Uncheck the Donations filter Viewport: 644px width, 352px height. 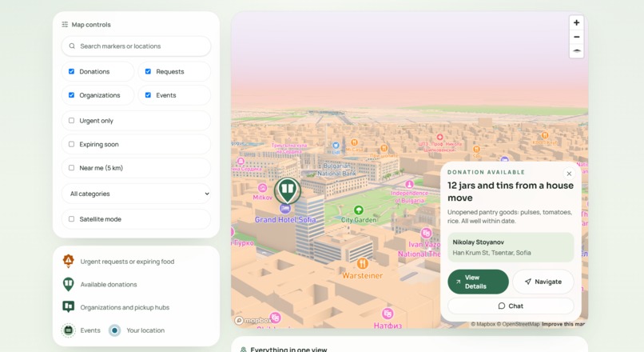[71, 71]
